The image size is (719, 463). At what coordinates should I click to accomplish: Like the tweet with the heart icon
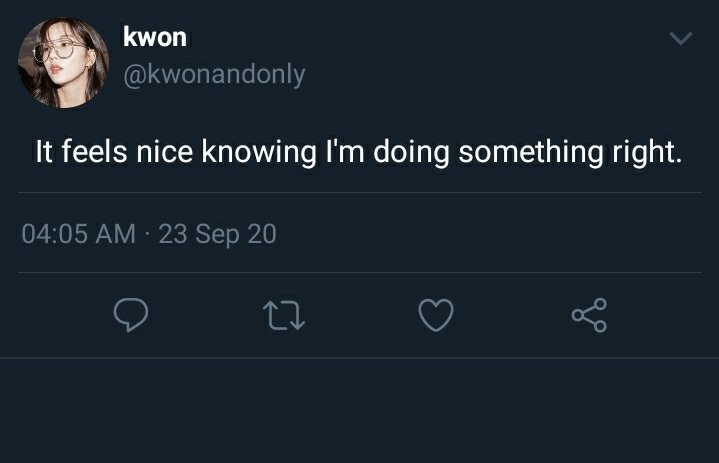coord(436,315)
